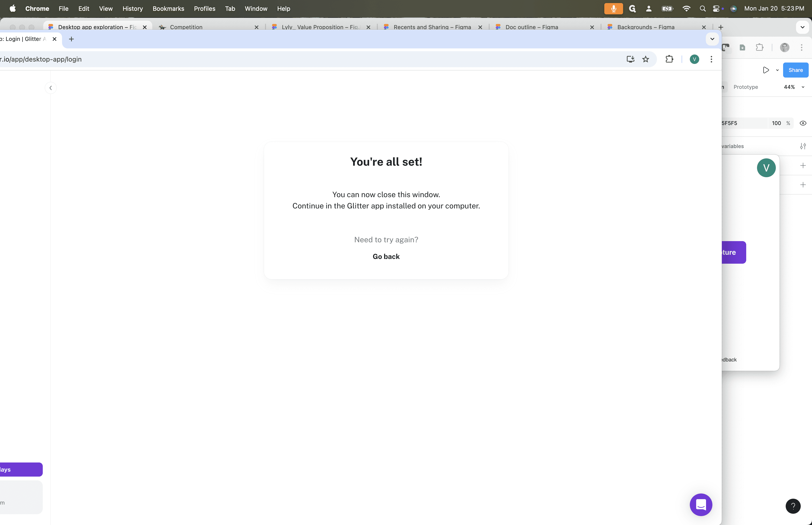Open the Bookmarks menu
This screenshot has width=812, height=525.
[168, 8]
